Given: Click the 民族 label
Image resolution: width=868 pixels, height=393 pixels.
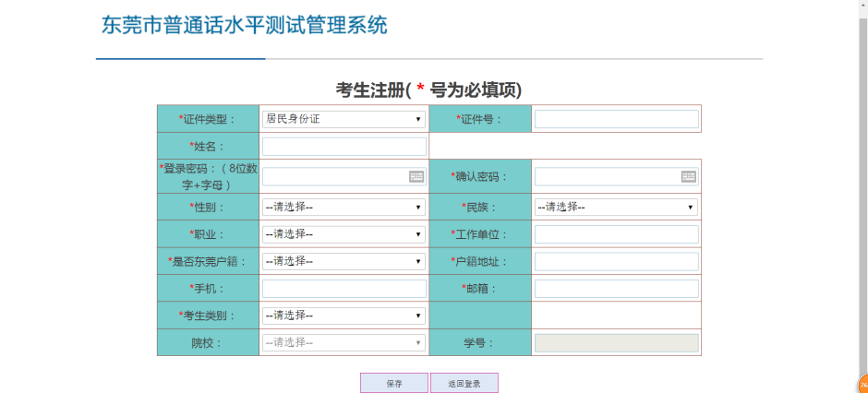Looking at the screenshot, I should click(x=480, y=208).
